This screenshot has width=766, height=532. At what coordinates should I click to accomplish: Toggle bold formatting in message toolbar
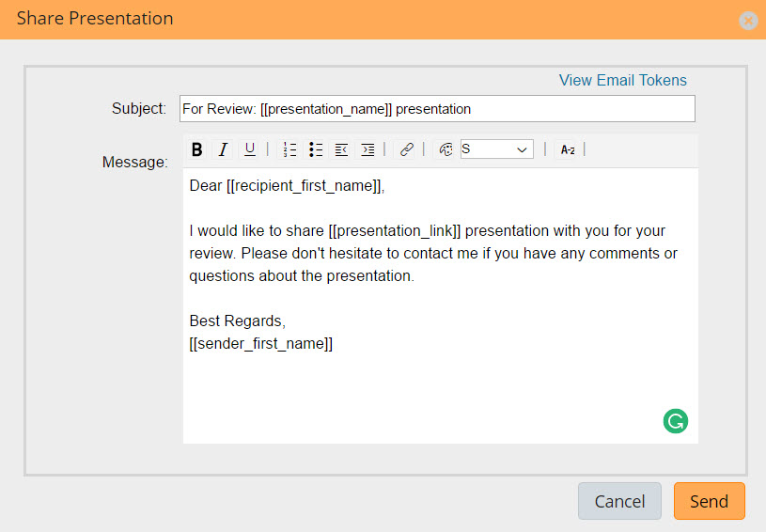(x=196, y=149)
